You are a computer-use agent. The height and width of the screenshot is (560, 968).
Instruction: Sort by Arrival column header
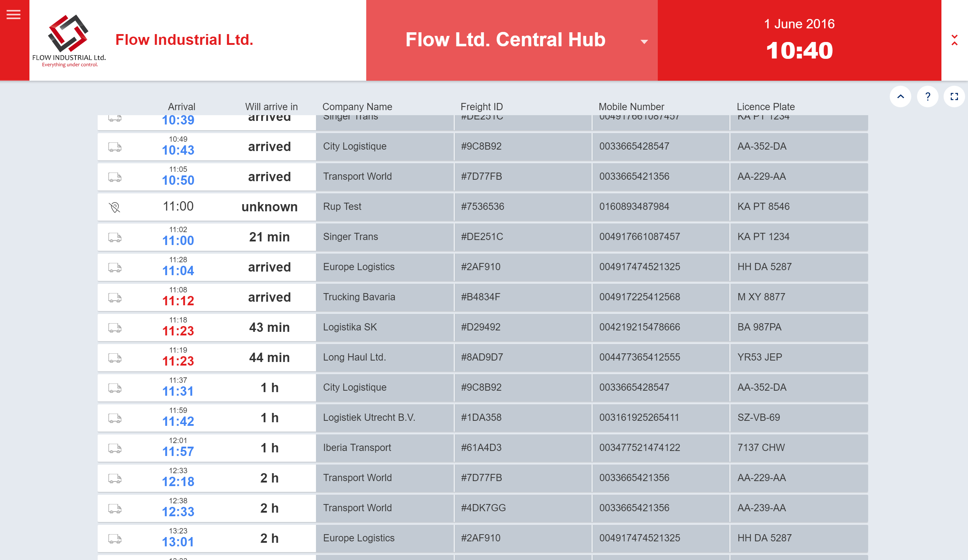(x=181, y=107)
